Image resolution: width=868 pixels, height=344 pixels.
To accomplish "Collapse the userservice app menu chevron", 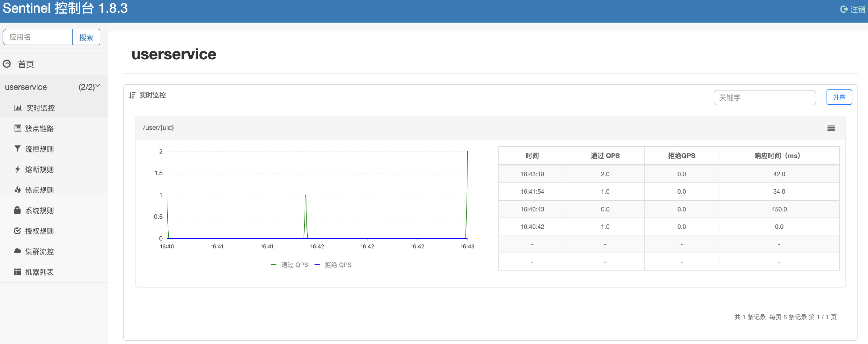I will coord(98,86).
